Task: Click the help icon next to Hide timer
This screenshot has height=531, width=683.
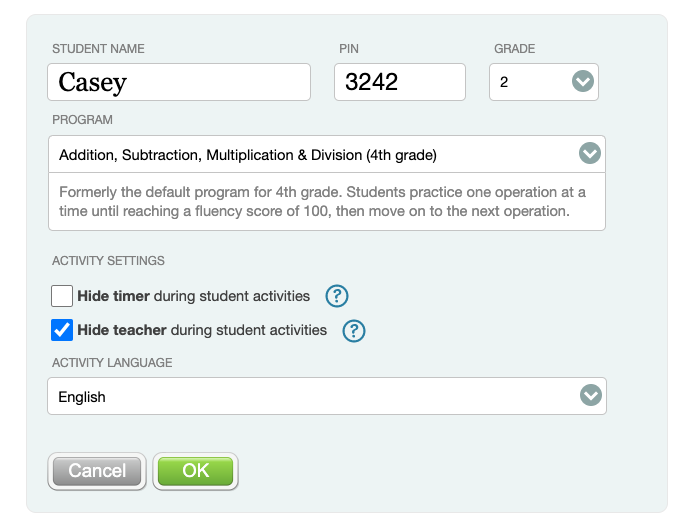Action: coord(337,296)
